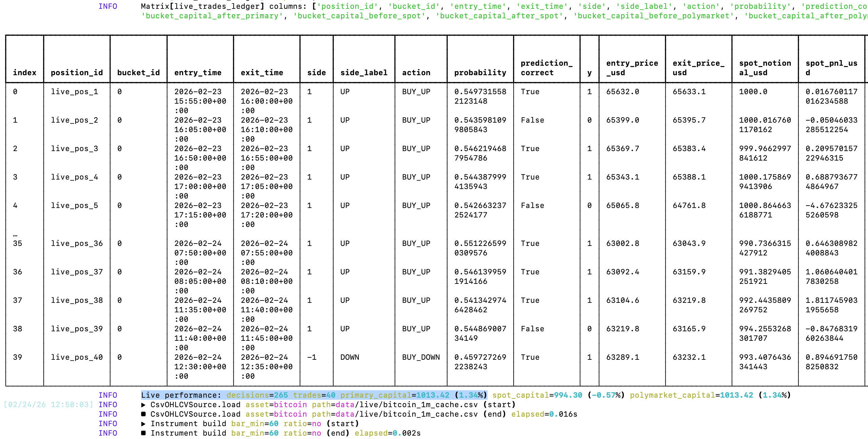Click the Matrix[live_trades_ledger] log text

click(x=202, y=6)
